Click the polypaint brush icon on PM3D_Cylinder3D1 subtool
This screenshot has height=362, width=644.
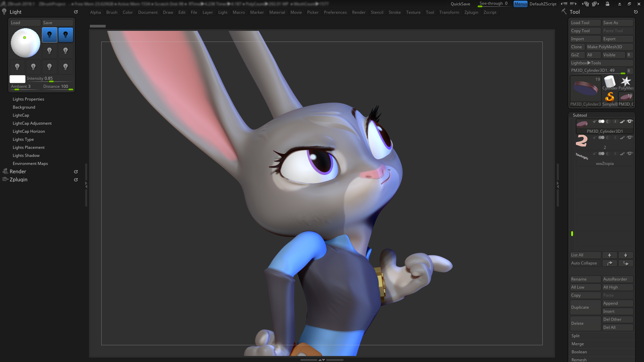pyautogui.click(x=623, y=122)
